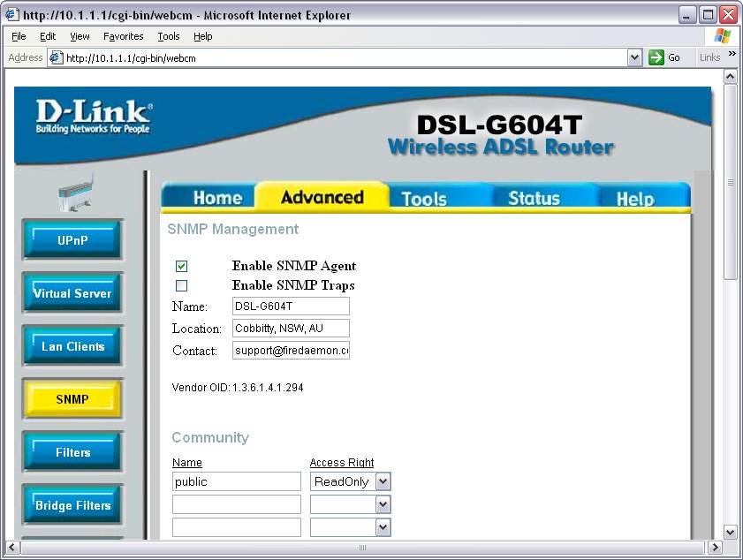Open the Virtual Server page
Viewport: 743px width, 560px height.
72,293
